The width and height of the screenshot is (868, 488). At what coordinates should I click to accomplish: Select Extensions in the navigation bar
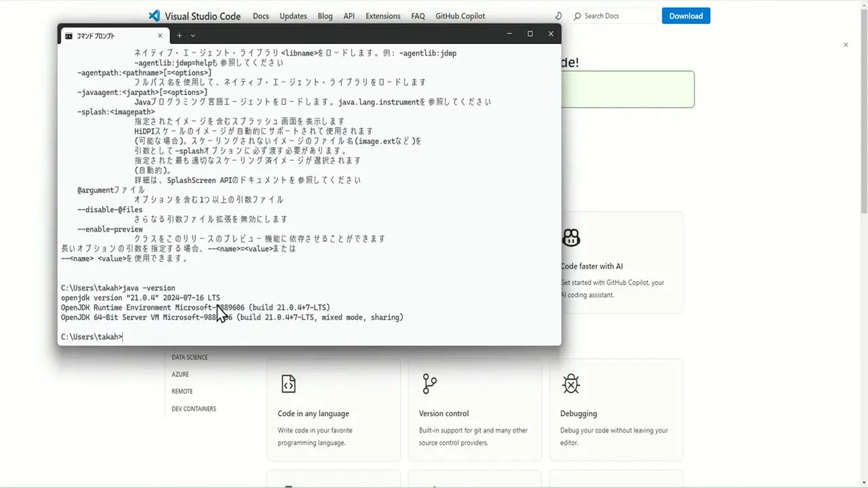click(382, 16)
